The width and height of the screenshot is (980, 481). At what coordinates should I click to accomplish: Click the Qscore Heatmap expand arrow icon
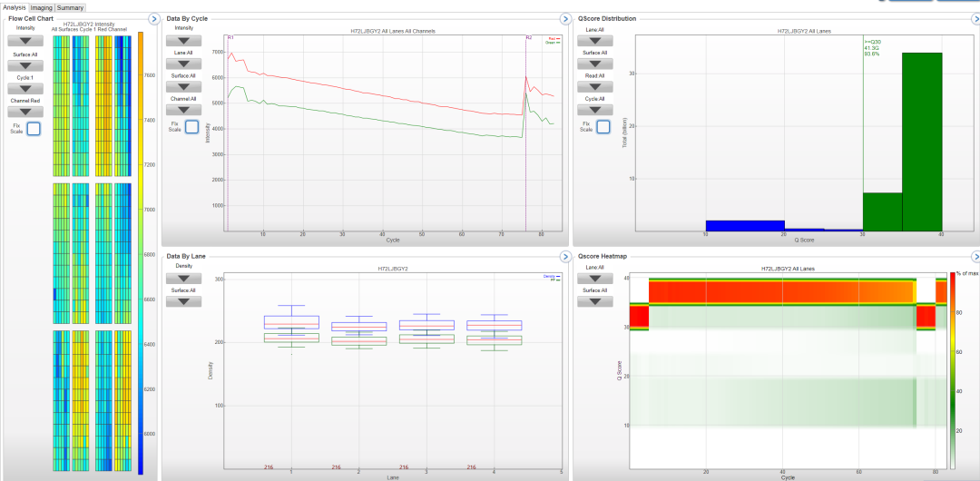pos(975,257)
